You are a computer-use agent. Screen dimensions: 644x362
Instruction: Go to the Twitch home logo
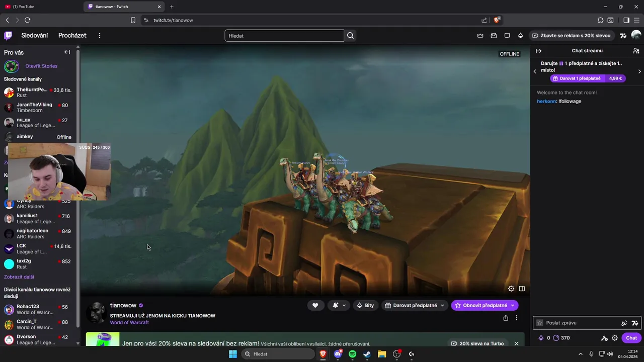pos(8,35)
